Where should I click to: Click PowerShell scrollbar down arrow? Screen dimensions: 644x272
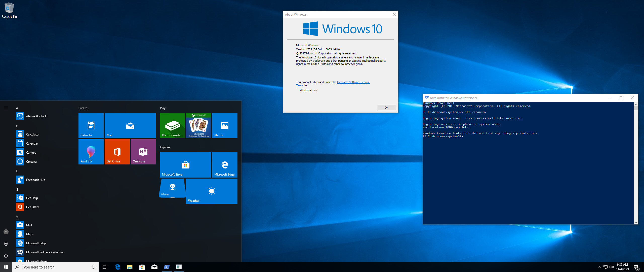(636, 222)
